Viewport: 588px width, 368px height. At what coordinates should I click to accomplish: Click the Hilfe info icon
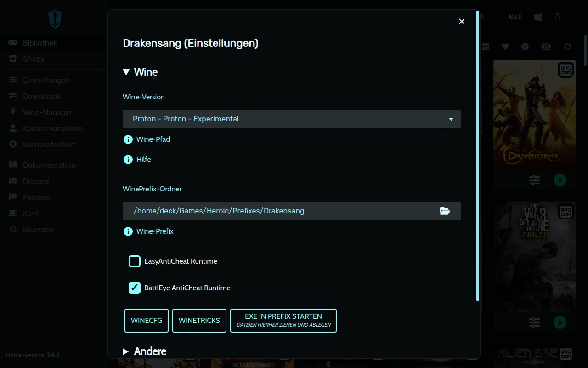pyautogui.click(x=128, y=160)
